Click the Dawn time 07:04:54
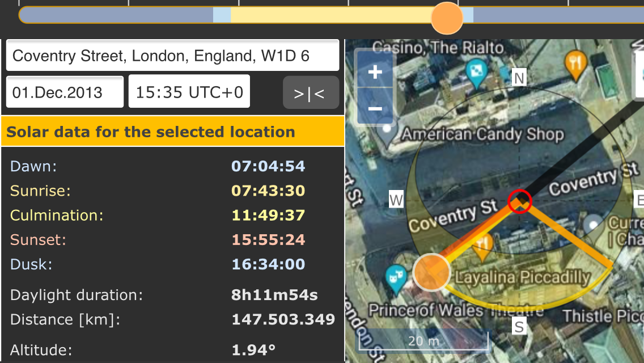 coord(268,166)
